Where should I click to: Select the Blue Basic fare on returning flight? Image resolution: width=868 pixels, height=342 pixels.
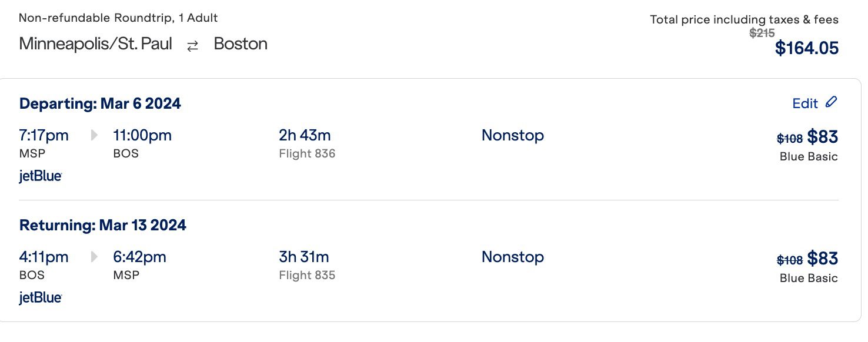808,277
